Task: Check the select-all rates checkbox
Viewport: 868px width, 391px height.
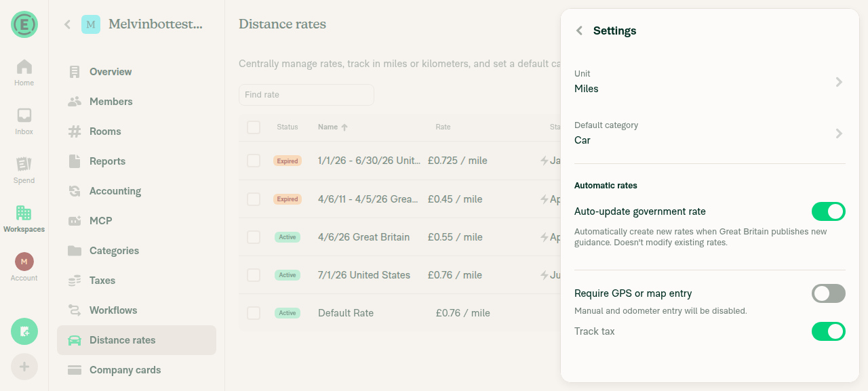Action: coord(254,127)
